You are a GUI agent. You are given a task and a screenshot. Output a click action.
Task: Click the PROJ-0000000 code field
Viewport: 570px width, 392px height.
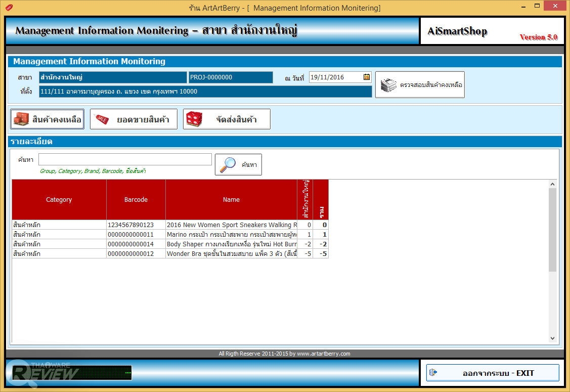click(231, 77)
